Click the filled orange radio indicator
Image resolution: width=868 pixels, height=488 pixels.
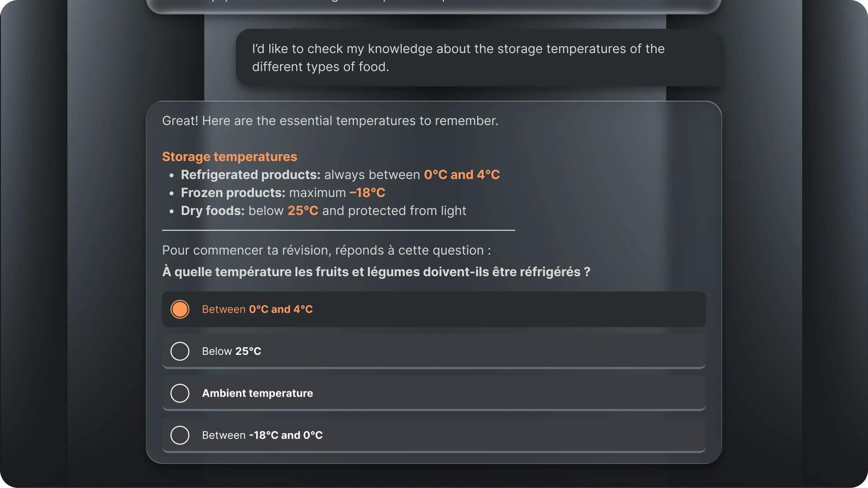point(180,309)
